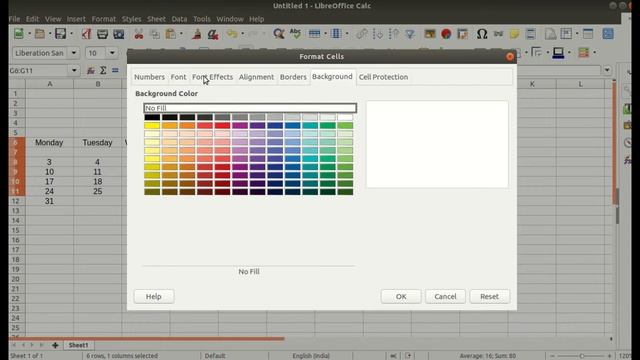The image size is (640, 360).
Task: Click the Function Wizard fx icon
Action: 91,71
